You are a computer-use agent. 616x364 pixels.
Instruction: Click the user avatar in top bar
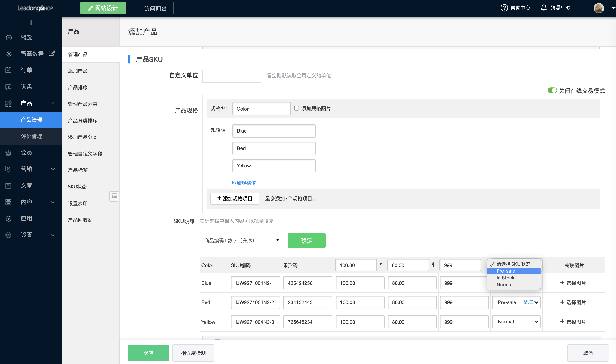(599, 8)
